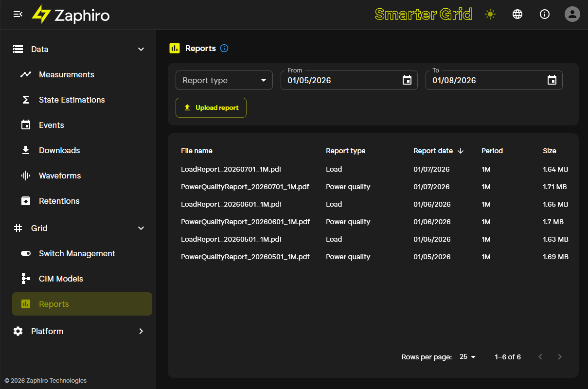Sort by Period column header

pos(492,151)
